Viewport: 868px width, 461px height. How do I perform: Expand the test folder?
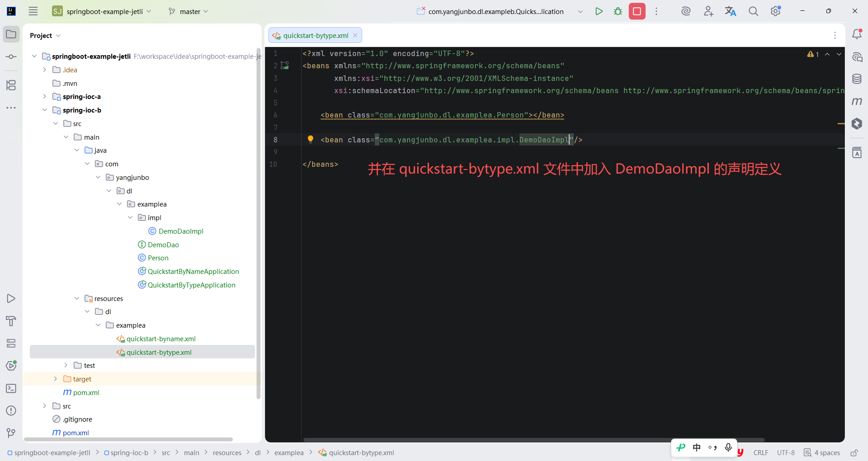click(66, 365)
